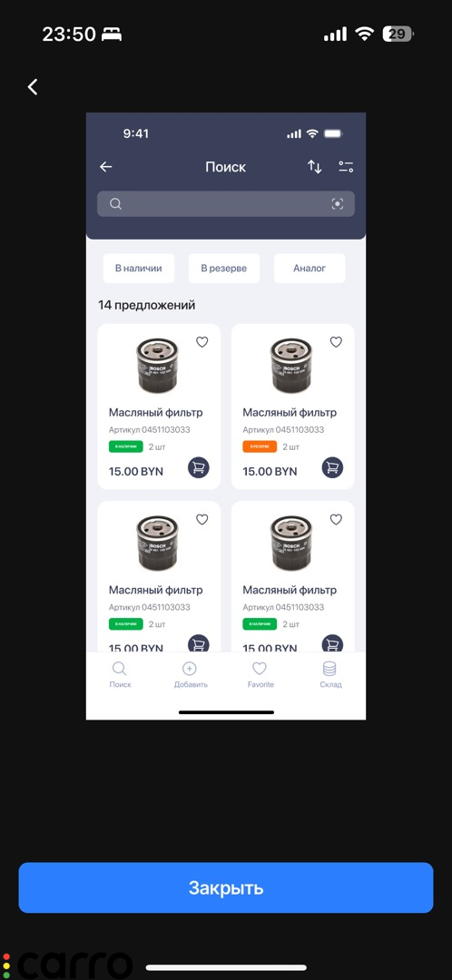452x980 pixels.
Task: Open the Favorite tab in bottom bar
Action: pos(260,674)
